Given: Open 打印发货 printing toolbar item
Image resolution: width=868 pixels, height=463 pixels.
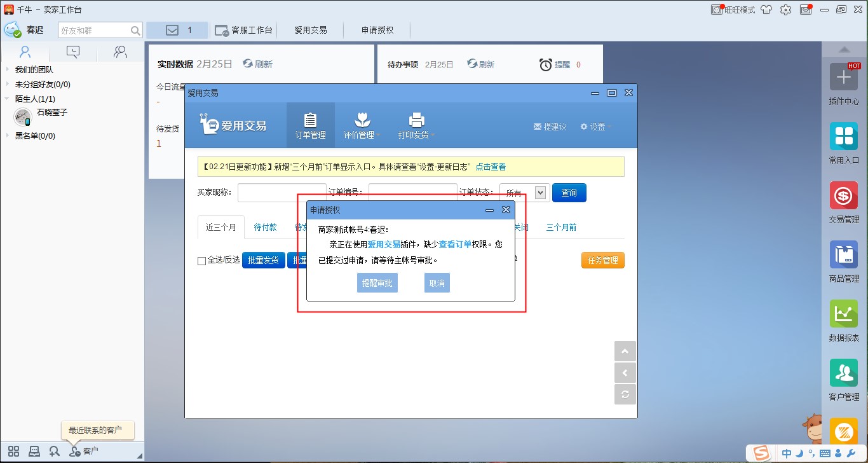Looking at the screenshot, I should coord(416,125).
